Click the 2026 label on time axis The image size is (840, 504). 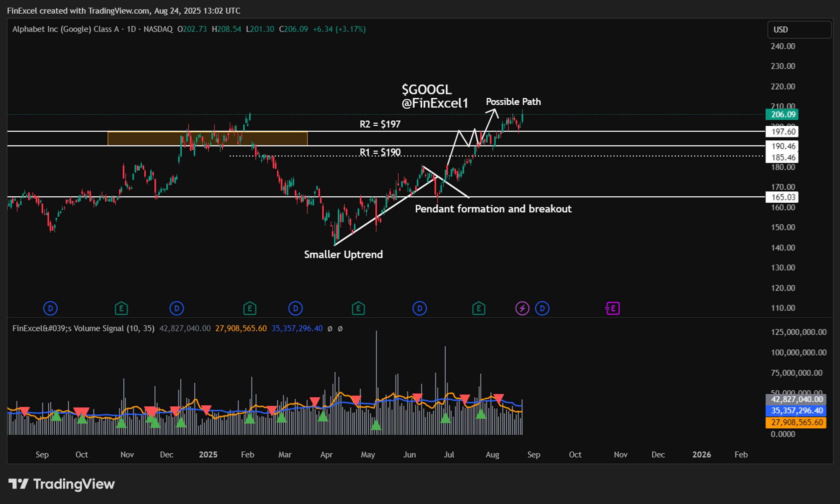click(702, 454)
